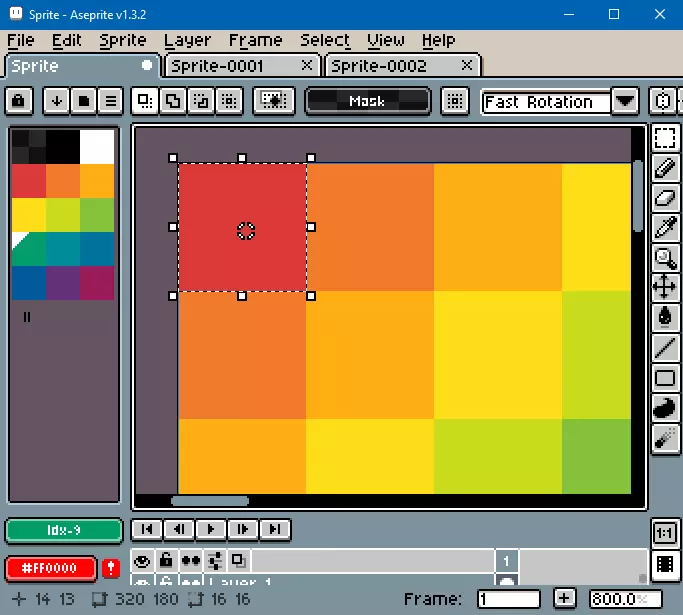Click the palette lock edit-mode icon
This screenshot has width=683, height=615.
[19, 101]
